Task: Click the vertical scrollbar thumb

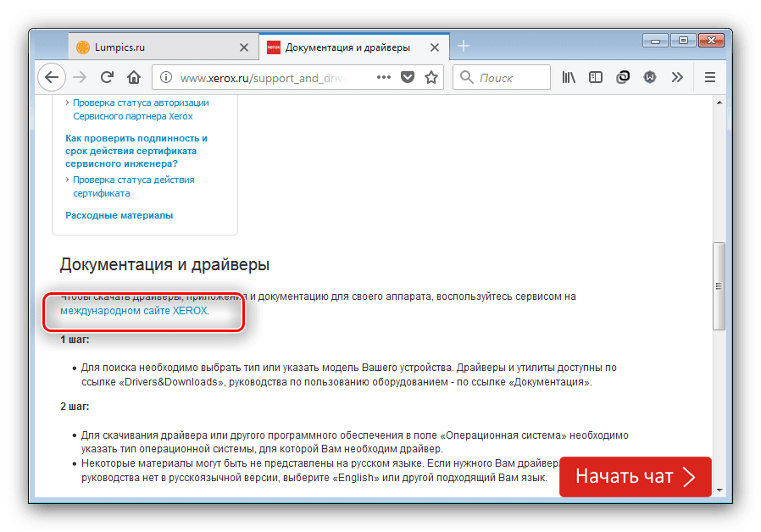Action: (x=719, y=286)
